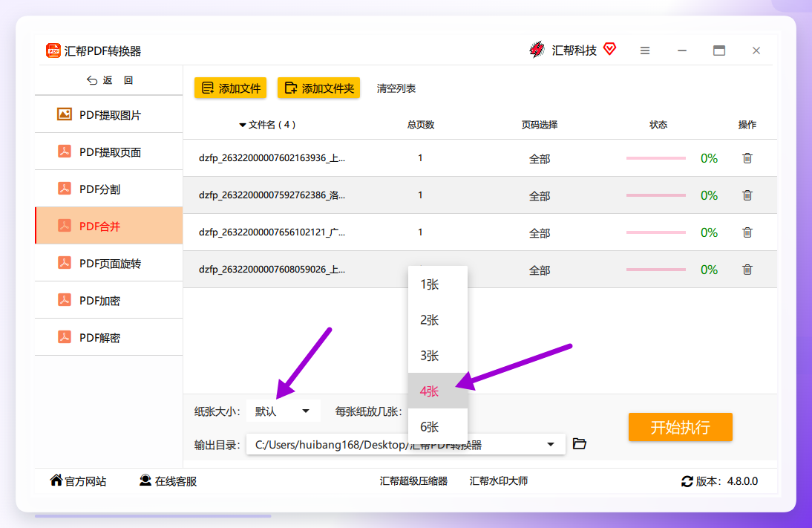Click trash icon for dzfp_26322000007656102121 file
Viewport: 812px width, 528px height.
tap(747, 232)
